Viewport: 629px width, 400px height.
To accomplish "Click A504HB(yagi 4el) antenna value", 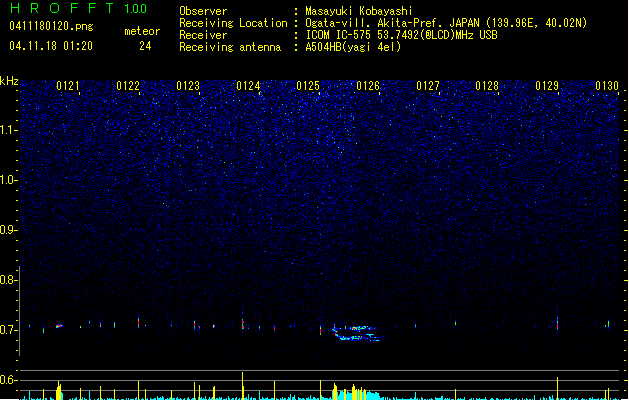I will [353, 47].
